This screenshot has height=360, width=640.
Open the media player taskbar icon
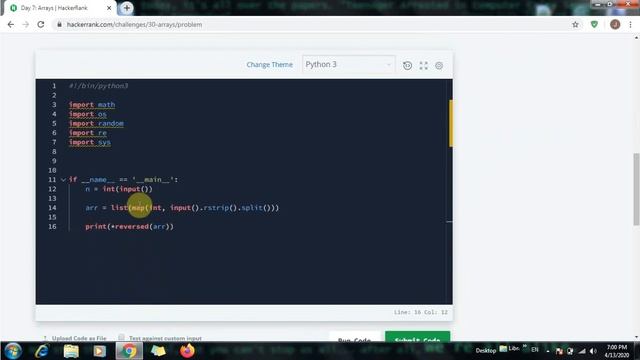pyautogui.click(x=99, y=351)
